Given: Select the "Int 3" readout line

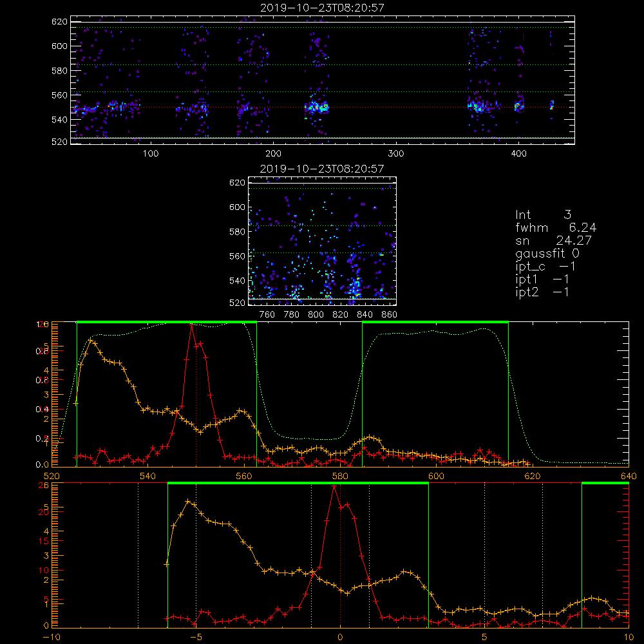Looking at the screenshot, I should click(x=544, y=215).
